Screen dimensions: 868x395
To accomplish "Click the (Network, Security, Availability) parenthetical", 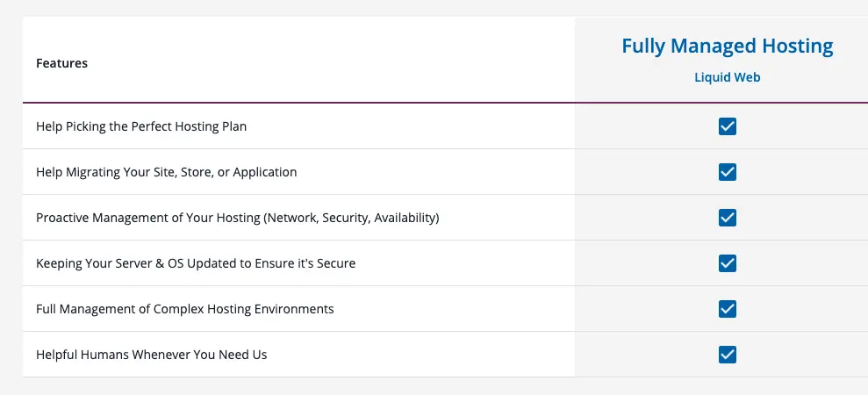I will tap(352, 219).
